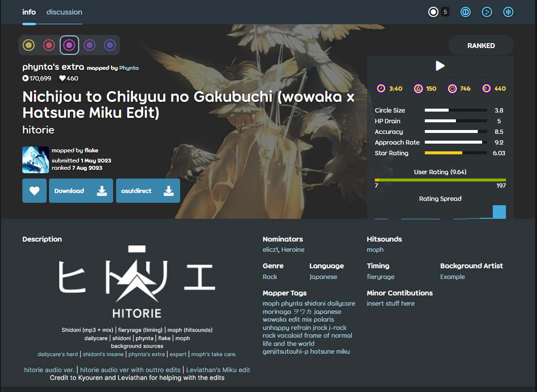Open Background Artist Example link
Image resolution: width=537 pixels, height=392 pixels.
453,277
